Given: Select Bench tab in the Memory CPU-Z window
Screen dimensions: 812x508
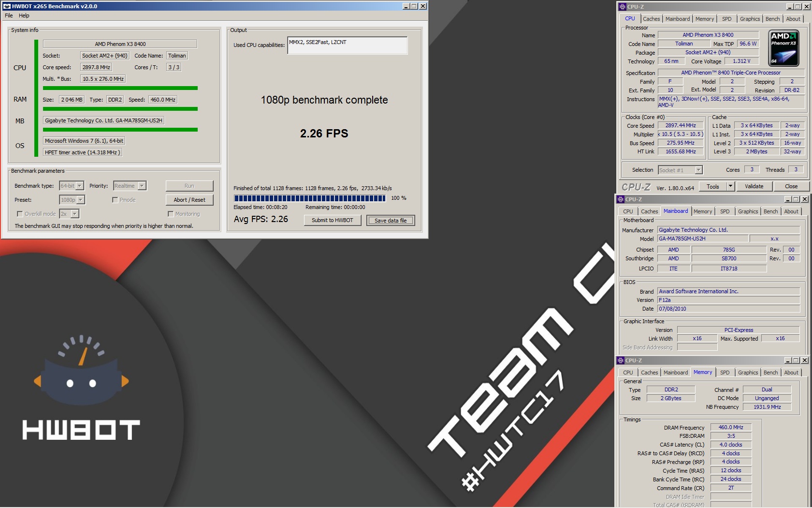Looking at the screenshot, I should coord(770,373).
